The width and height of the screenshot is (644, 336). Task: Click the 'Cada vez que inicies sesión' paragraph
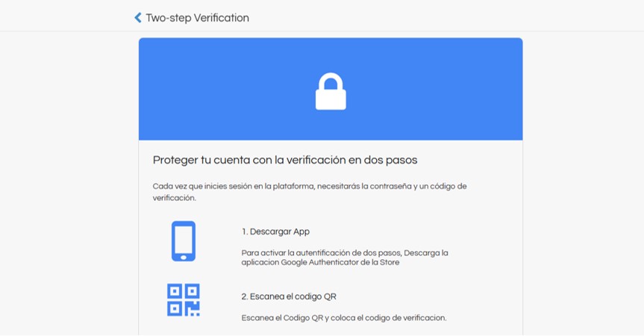point(310,192)
